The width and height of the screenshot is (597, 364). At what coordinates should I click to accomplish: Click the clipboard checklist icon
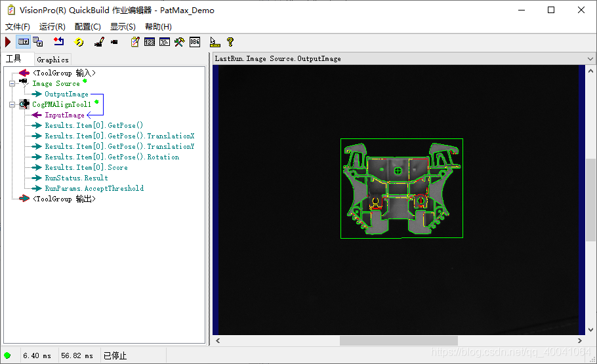click(x=134, y=42)
